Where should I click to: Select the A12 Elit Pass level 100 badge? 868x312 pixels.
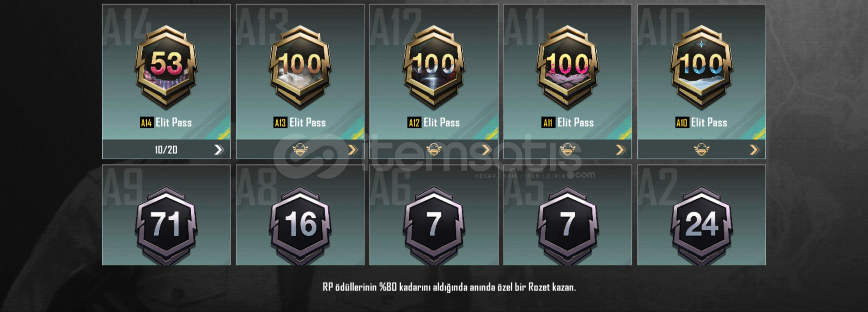pos(434,67)
